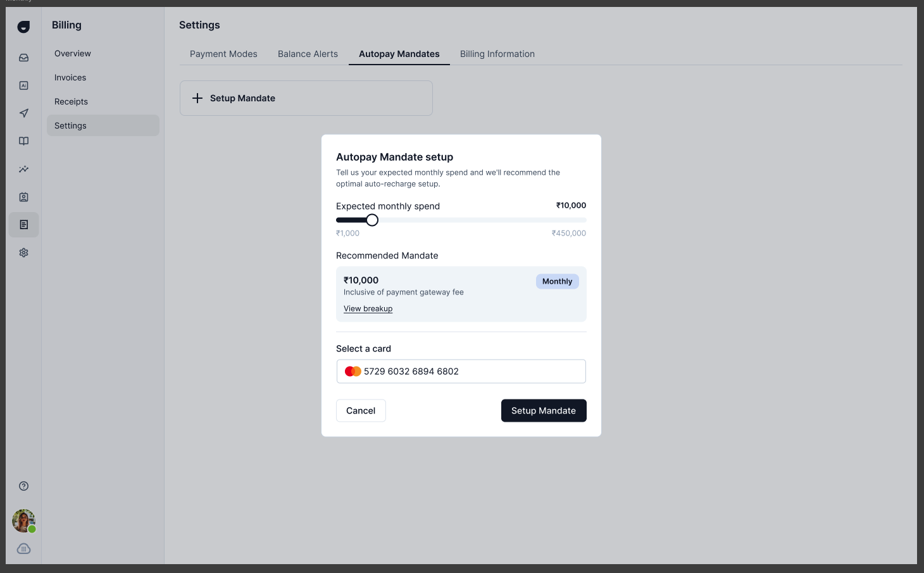The width and height of the screenshot is (924, 573).
Task: Click the Autopay Mandate setup heading
Action: click(395, 157)
